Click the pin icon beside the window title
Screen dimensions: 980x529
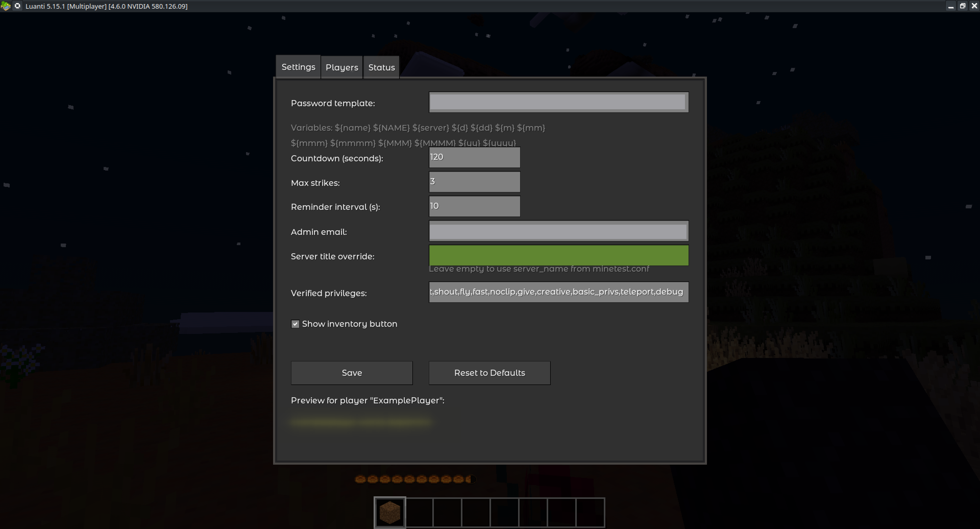[18, 6]
